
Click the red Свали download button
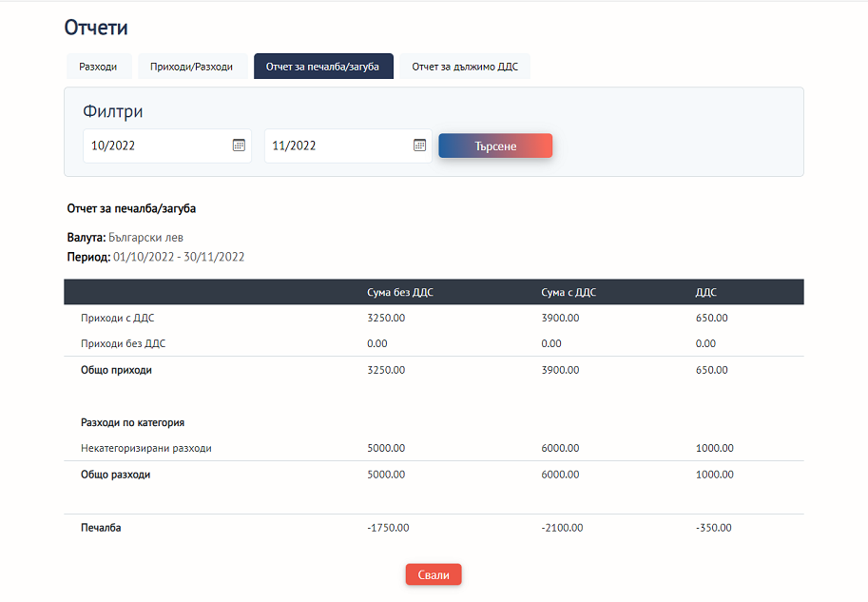click(434, 574)
